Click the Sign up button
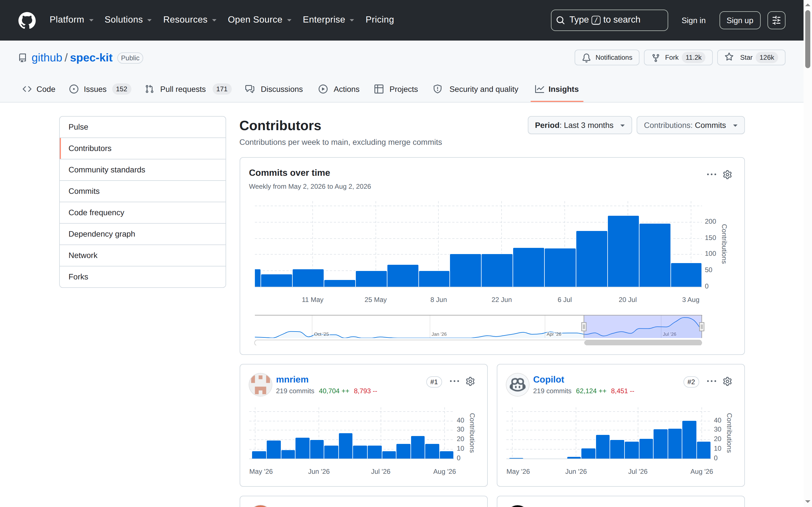 coord(740,20)
